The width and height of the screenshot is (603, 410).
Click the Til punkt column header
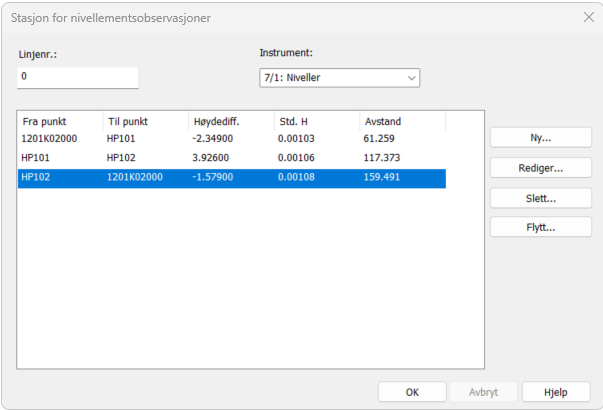tap(144, 121)
